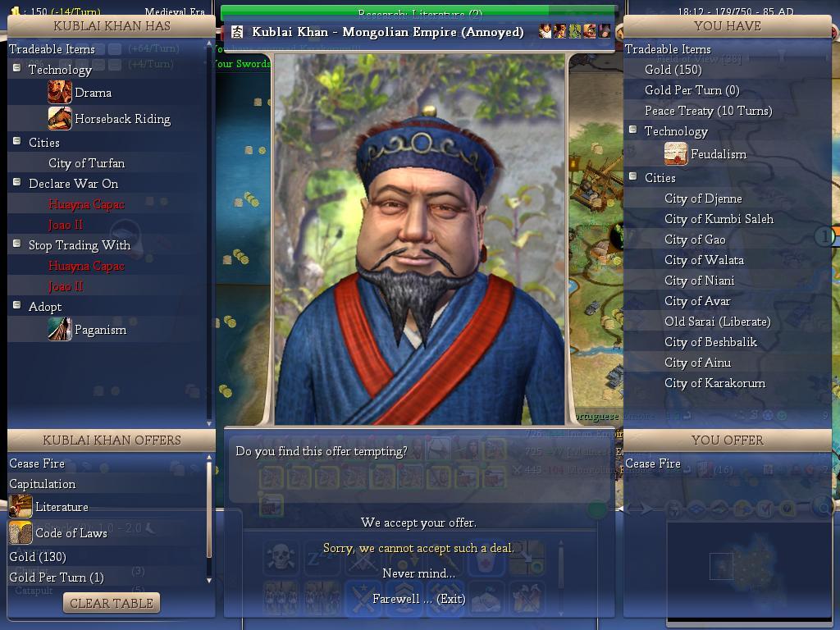This screenshot has width=840, height=630.
Task: Collapse the Kublai Khan Technology group
Action: point(17,68)
